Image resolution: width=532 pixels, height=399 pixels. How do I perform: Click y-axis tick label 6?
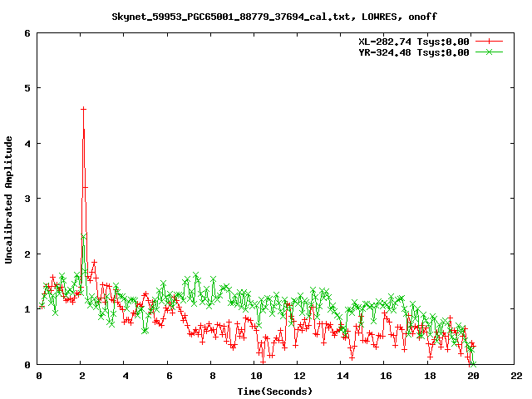pyautogui.click(x=27, y=33)
